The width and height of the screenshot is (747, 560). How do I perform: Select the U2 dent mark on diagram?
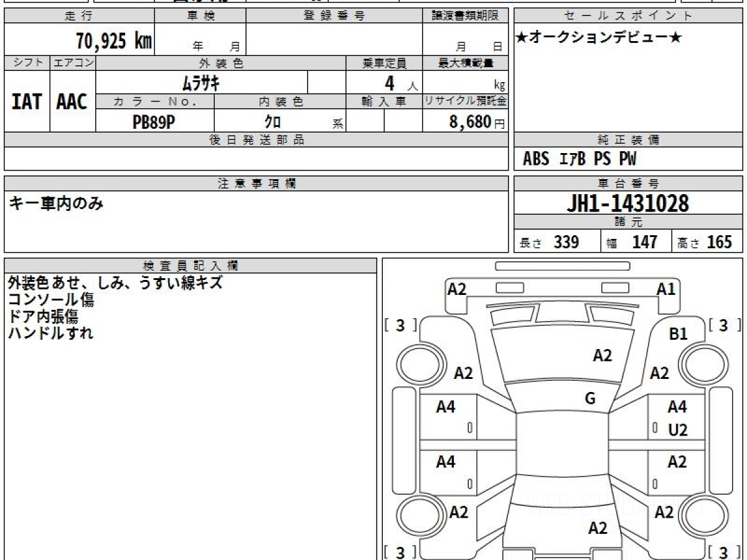[678, 430]
